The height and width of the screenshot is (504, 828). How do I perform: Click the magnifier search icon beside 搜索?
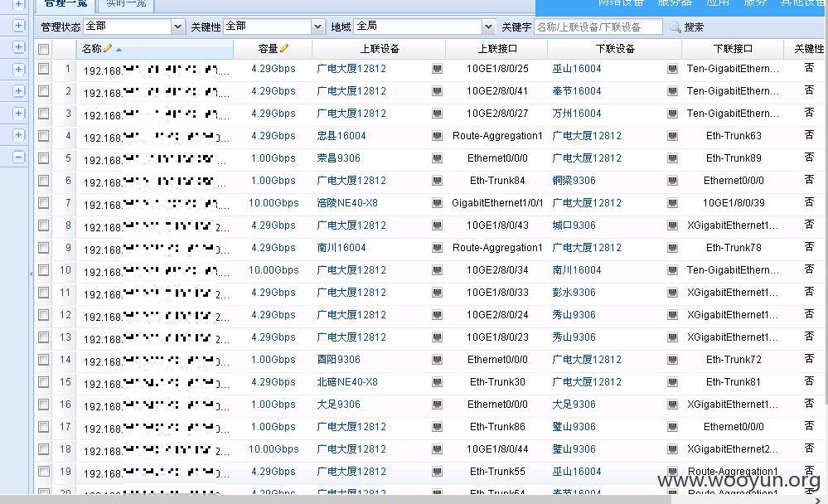pyautogui.click(x=675, y=27)
